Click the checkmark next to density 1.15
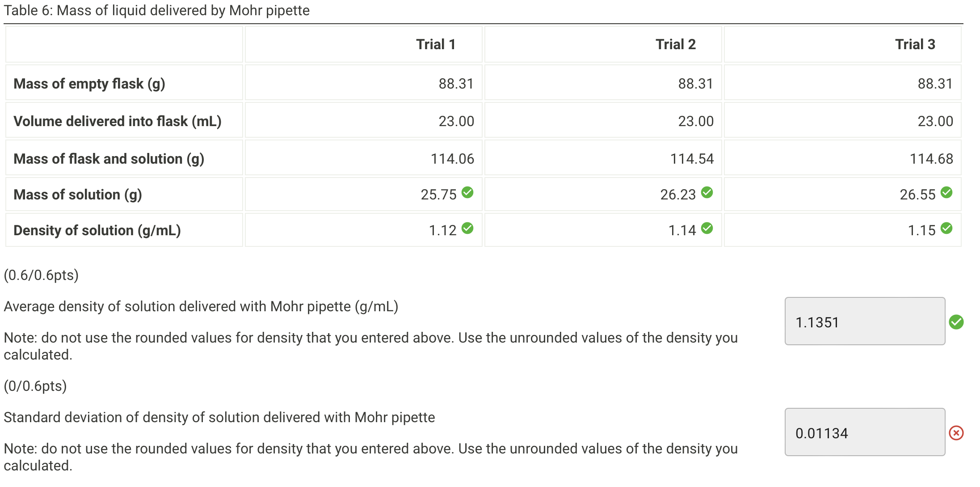Image resolution: width=980 pixels, height=487 pixels. pyautogui.click(x=947, y=229)
